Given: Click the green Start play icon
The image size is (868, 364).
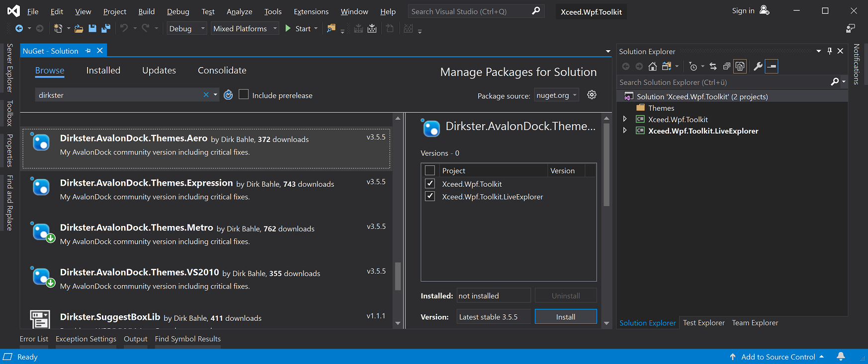Looking at the screenshot, I should coord(288,29).
